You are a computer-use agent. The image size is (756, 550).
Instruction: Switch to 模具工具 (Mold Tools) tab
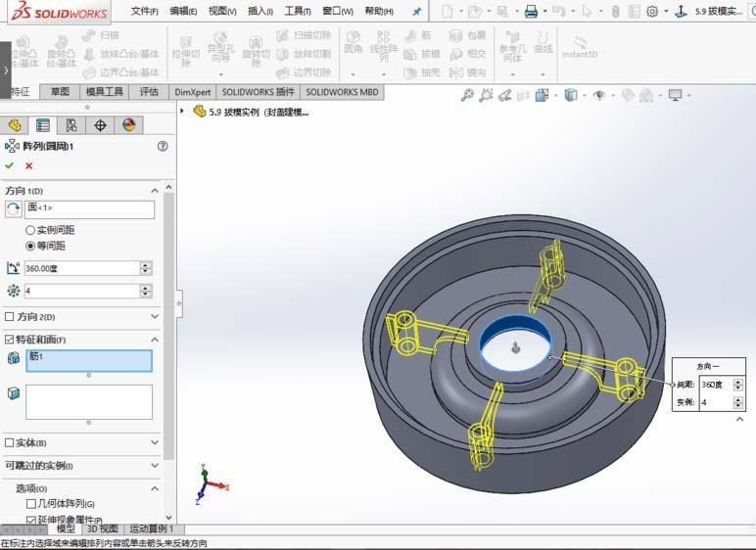[x=104, y=92]
